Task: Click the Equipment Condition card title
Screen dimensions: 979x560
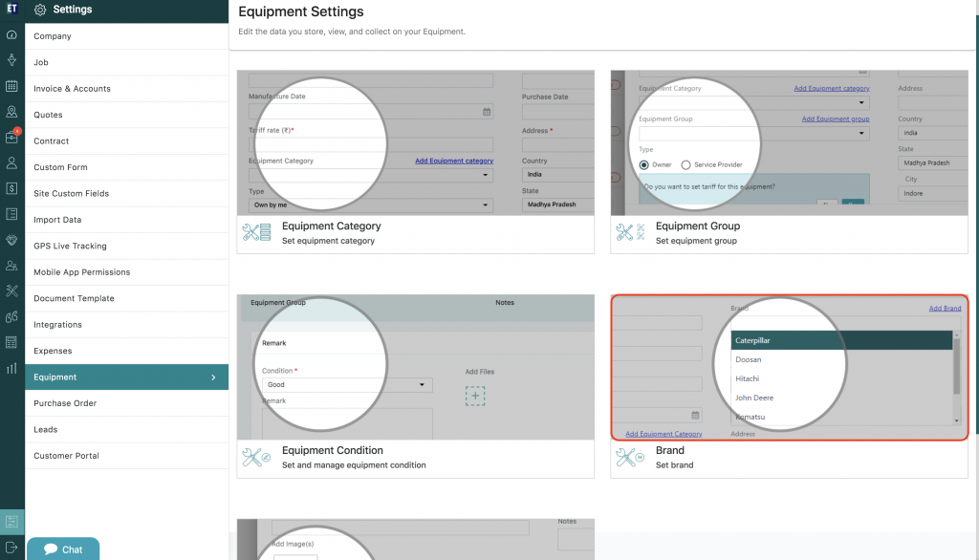Action: pyautogui.click(x=332, y=450)
